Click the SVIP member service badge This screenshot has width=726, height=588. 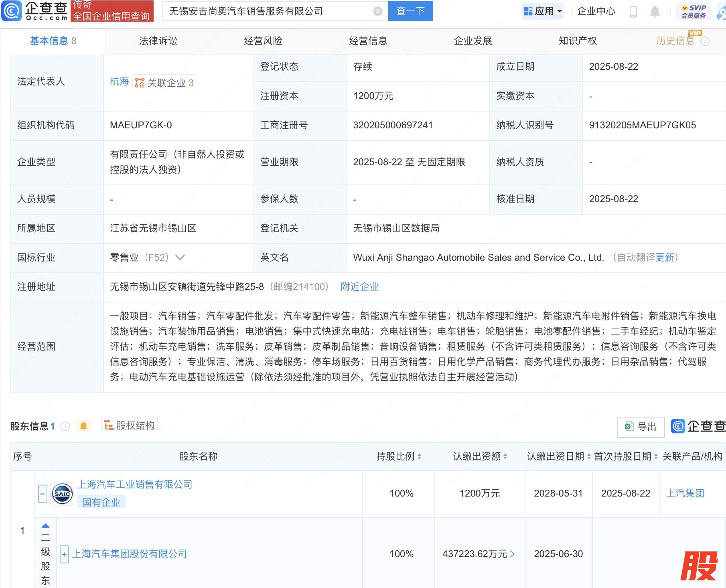pyautogui.click(x=693, y=11)
